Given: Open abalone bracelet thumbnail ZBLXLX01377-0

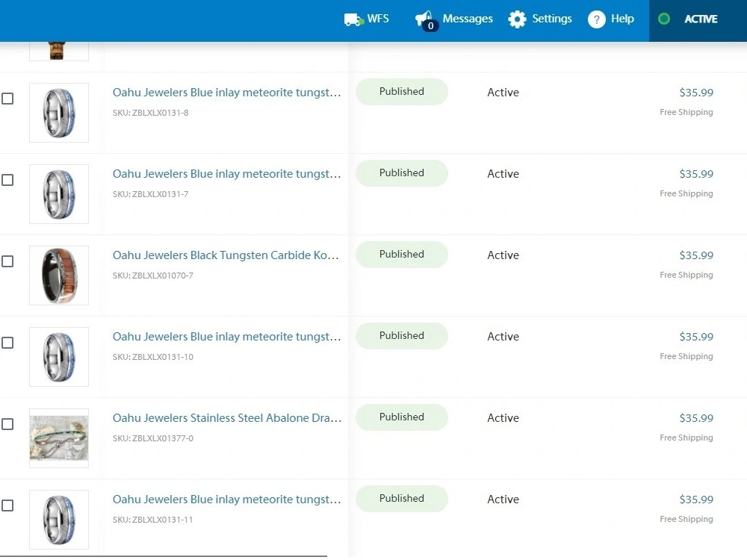Looking at the screenshot, I should click(59, 438).
